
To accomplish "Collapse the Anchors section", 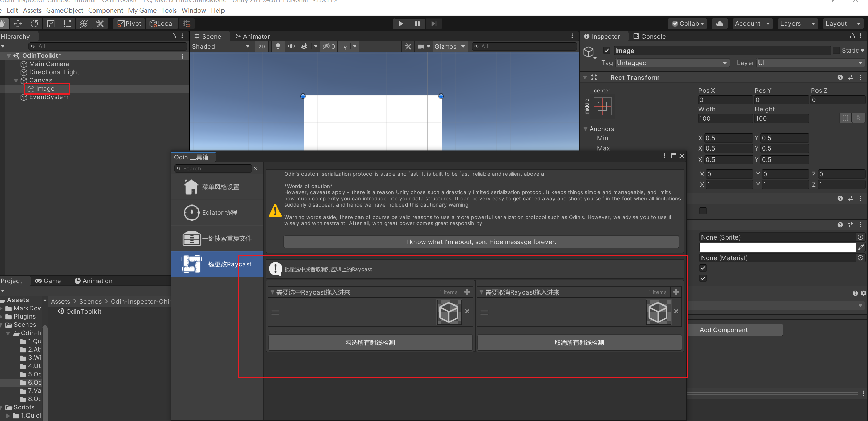I will coord(585,129).
